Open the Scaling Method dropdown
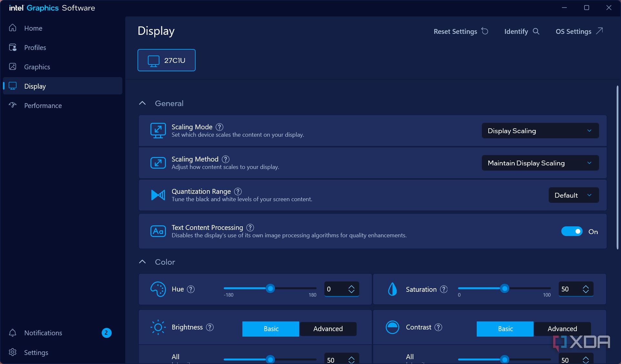Viewport: 621px width, 364px height. [x=540, y=163]
